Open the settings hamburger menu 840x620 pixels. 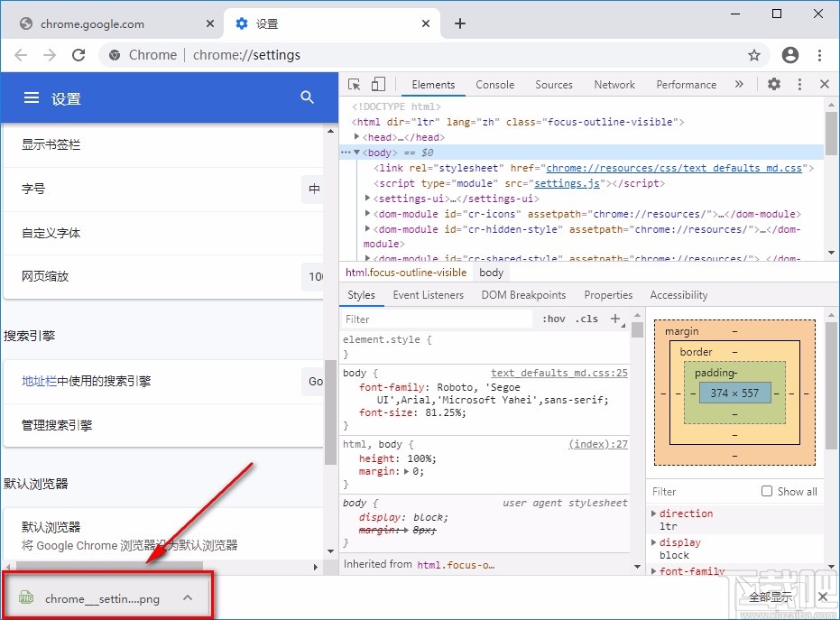point(32,97)
